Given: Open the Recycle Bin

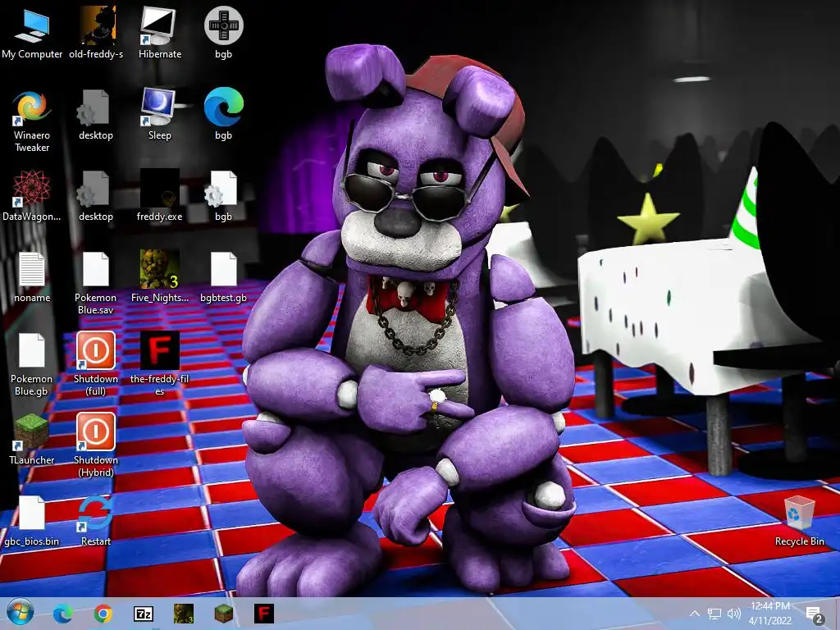Looking at the screenshot, I should (x=799, y=521).
